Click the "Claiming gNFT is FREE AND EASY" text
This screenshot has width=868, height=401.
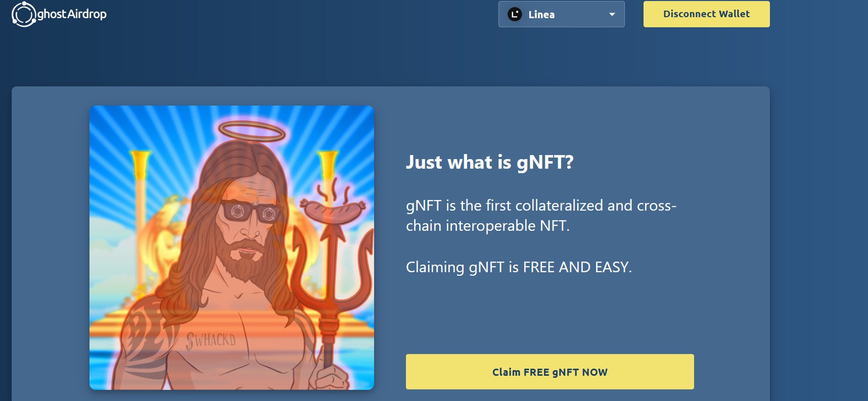pyautogui.click(x=519, y=267)
